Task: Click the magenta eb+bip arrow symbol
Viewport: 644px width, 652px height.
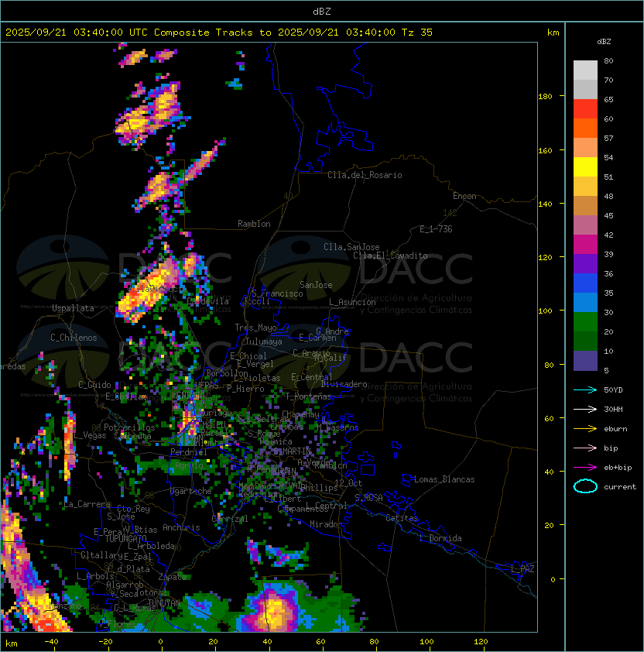Action: click(585, 468)
